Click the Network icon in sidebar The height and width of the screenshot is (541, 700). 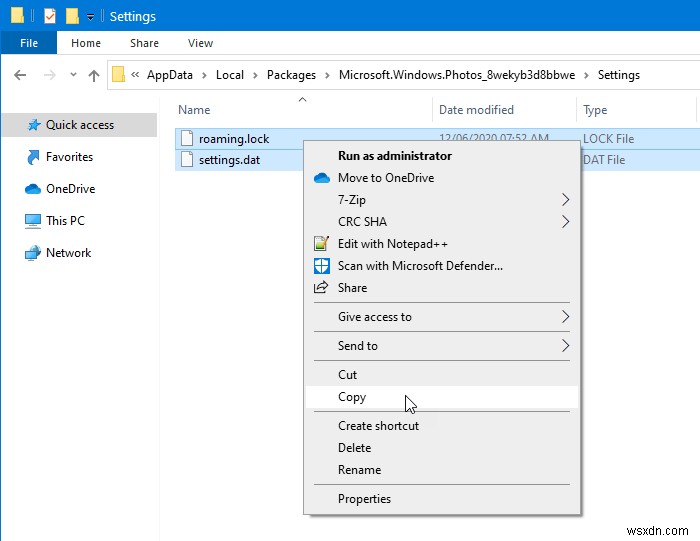[33, 253]
